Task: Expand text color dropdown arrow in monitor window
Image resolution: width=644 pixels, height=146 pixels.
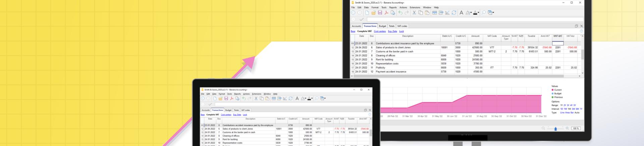Action: coord(478,13)
